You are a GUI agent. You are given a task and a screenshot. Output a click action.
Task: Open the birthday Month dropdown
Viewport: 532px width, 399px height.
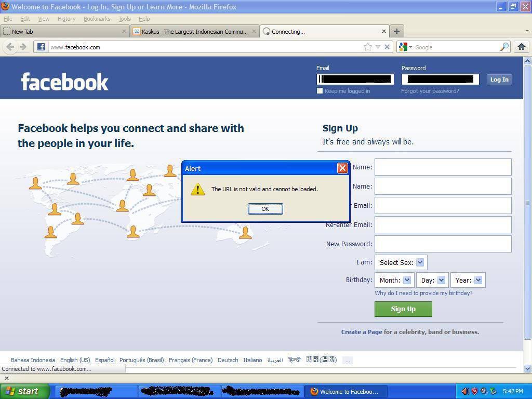pos(394,280)
